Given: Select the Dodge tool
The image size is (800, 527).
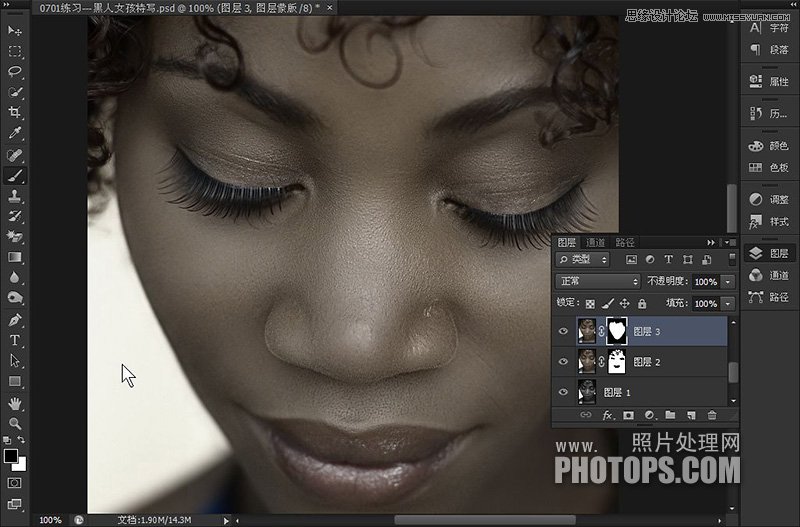Looking at the screenshot, I should 15,297.
